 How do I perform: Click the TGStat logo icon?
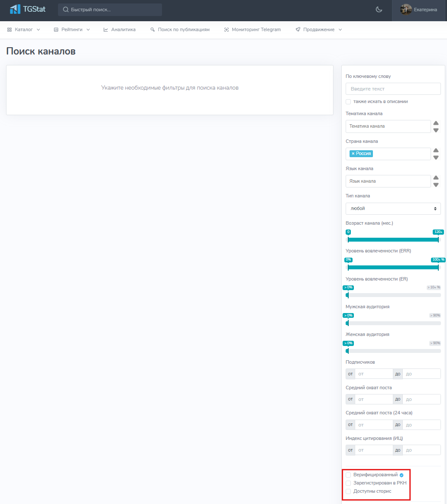pos(15,9)
